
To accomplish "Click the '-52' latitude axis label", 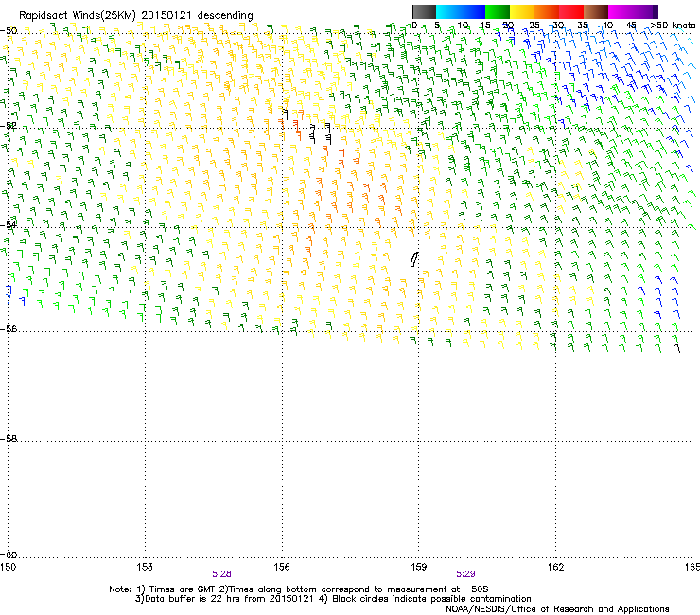I will point(9,126).
